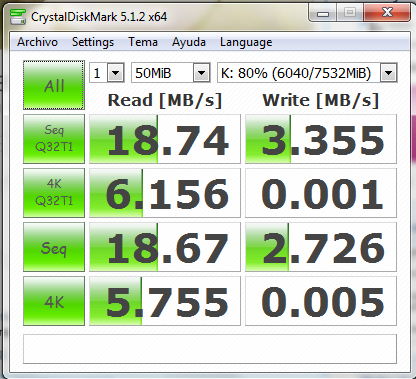Screen dimensions: 416x379
Task: Open the Settings menu
Action: (x=93, y=42)
